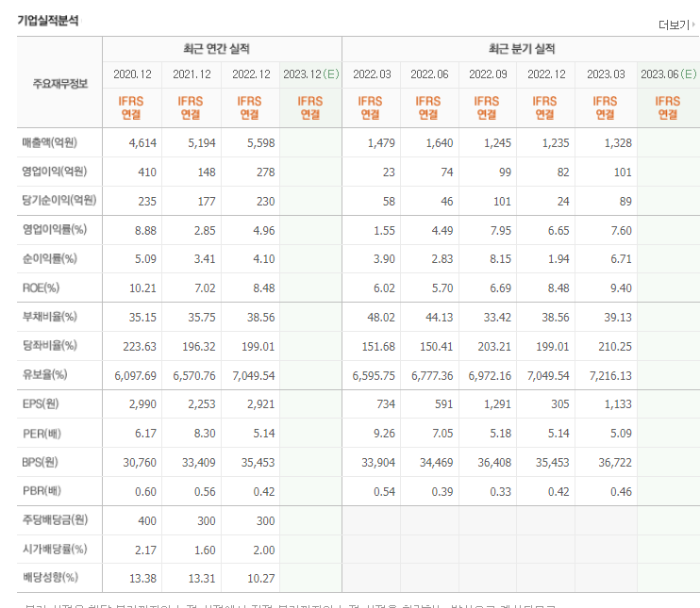
Task: Click the 4,614 revenue value
Action: [x=142, y=143]
